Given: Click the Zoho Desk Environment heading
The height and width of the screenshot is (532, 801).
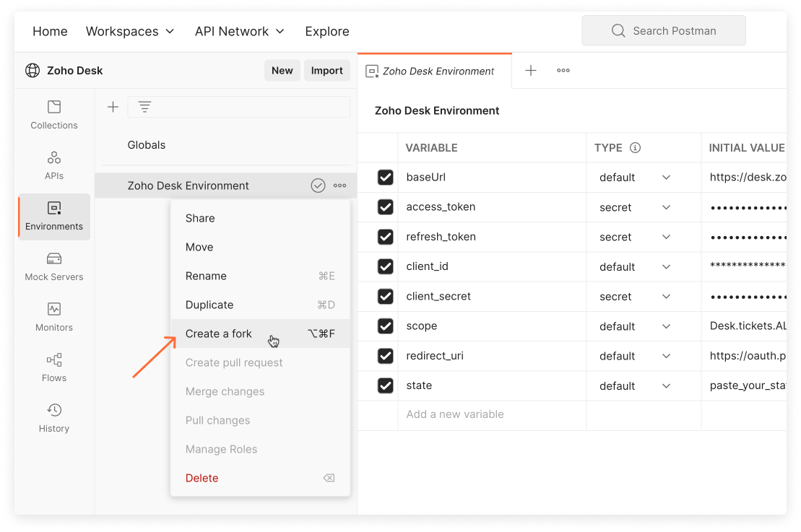Looking at the screenshot, I should [x=437, y=110].
